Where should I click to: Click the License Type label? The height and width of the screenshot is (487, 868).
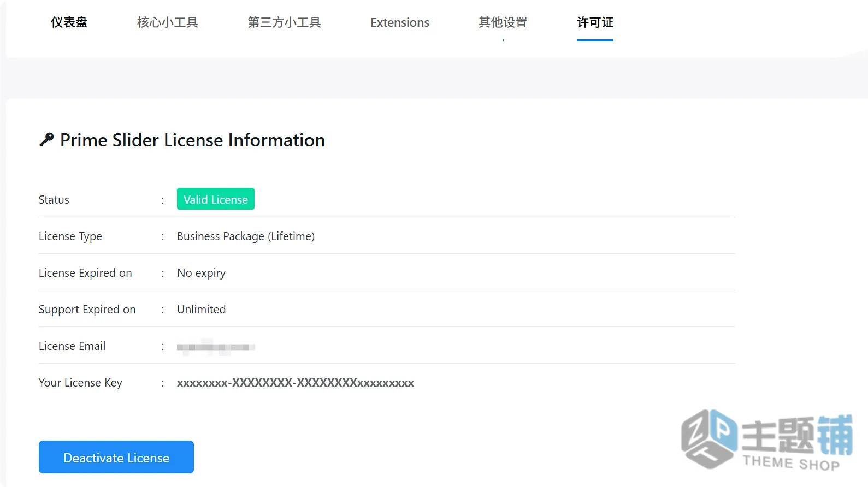pyautogui.click(x=70, y=236)
